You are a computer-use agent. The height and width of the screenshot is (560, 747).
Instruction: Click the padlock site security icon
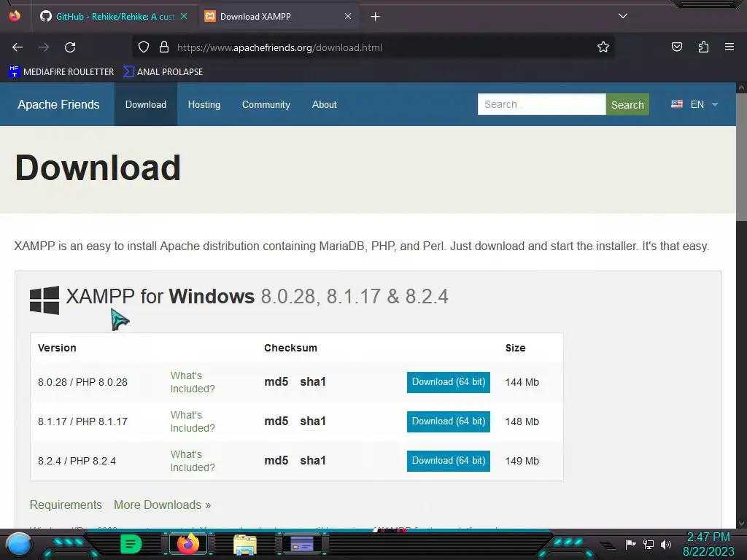coord(164,47)
